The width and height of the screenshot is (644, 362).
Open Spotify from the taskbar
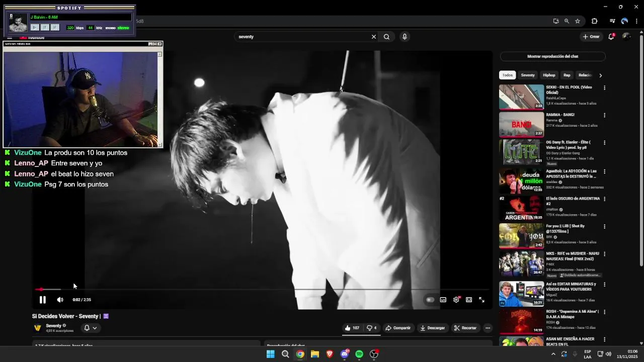click(359, 354)
